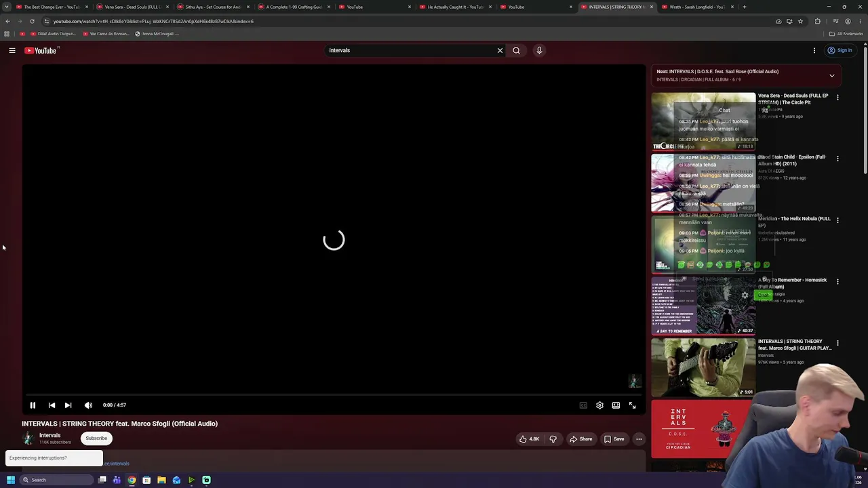868x488 pixels.
Task: Open YouTube settings three-dot menu near Sign in
Action: click(814, 50)
